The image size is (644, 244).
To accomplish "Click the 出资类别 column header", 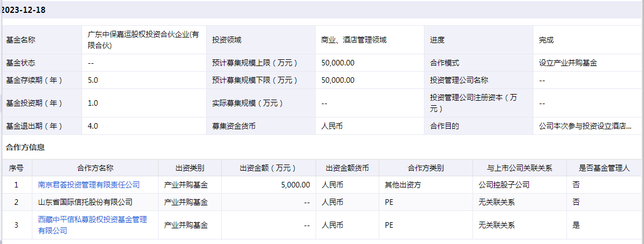I will coord(190,168).
